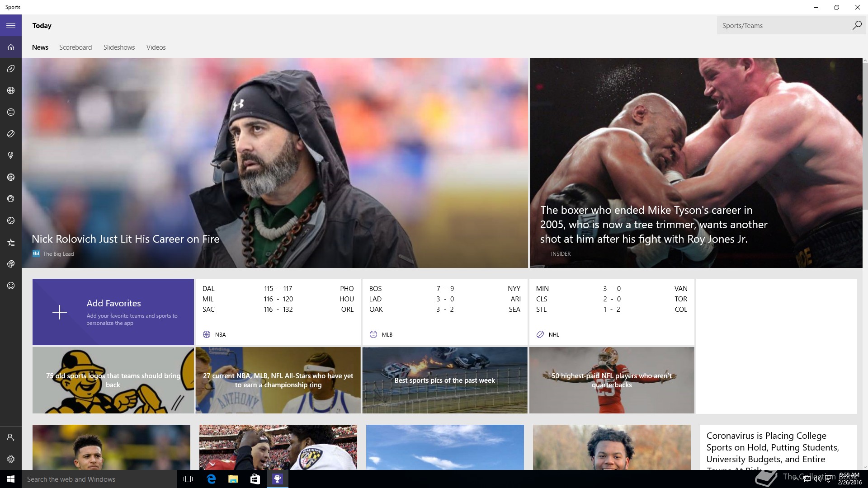Click the DAL 115 - 117 PHO score
868x488 pixels.
pos(278,288)
